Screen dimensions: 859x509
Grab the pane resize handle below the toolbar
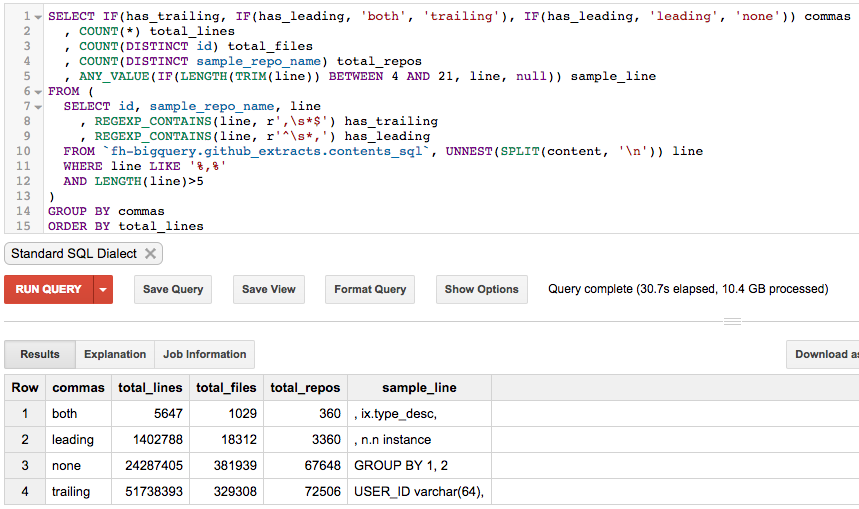coord(733,321)
